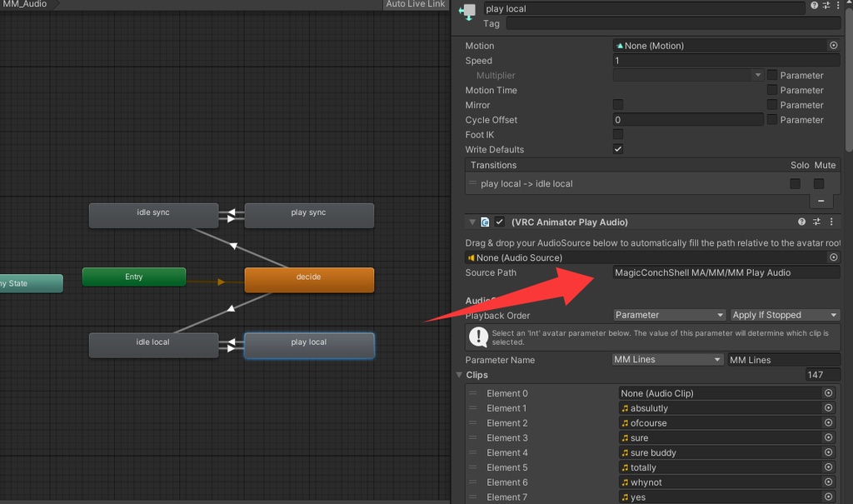
Task: Pick audio clip for Element 6 whynot
Action: pos(828,482)
